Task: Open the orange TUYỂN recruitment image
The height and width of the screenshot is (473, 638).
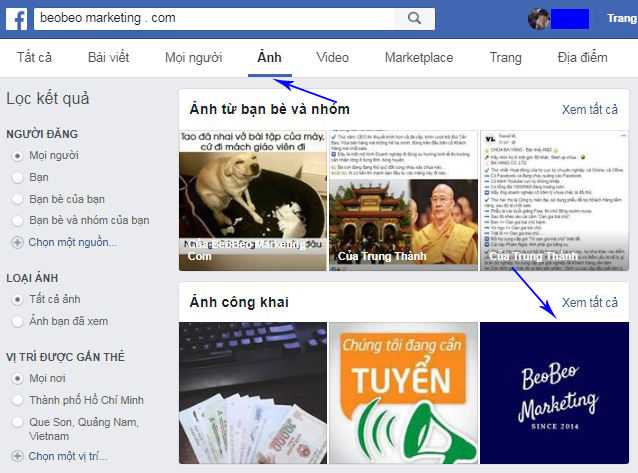Action: pos(403,393)
